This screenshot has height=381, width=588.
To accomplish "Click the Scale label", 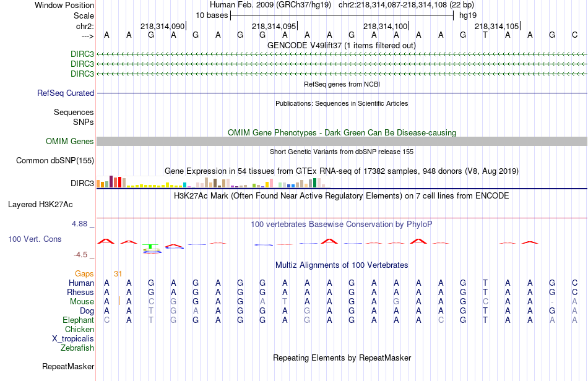I will click(x=84, y=15).
